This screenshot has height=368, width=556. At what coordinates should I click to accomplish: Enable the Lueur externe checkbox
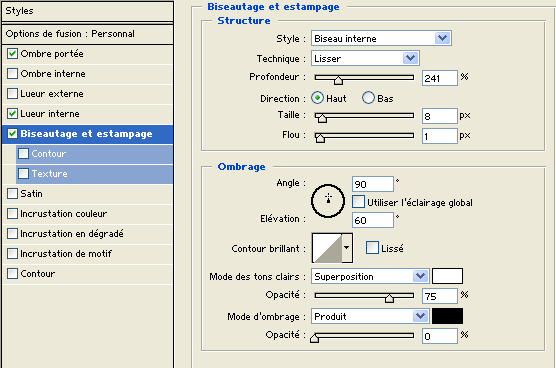pyautogui.click(x=12, y=94)
